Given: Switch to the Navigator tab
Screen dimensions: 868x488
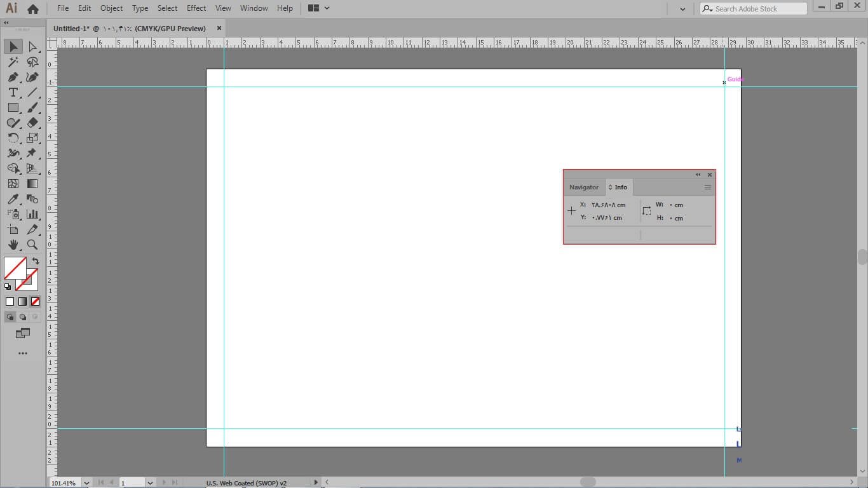Looking at the screenshot, I should 583,187.
